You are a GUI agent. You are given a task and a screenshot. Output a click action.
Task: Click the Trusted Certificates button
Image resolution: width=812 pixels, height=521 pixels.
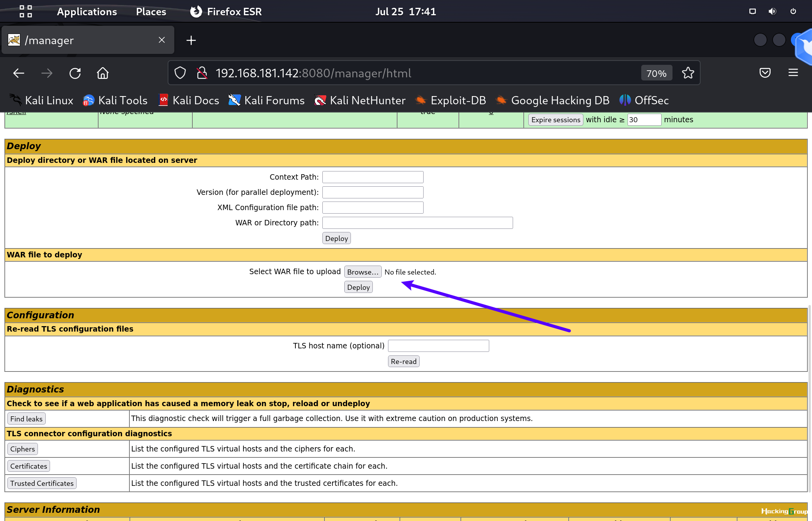(42, 483)
